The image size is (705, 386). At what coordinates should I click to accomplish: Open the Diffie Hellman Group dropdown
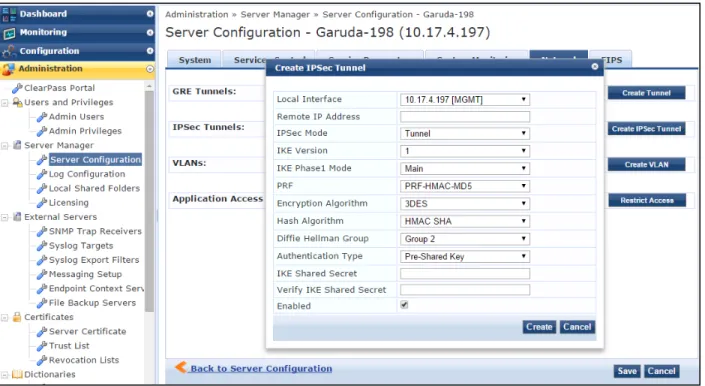tap(465, 239)
